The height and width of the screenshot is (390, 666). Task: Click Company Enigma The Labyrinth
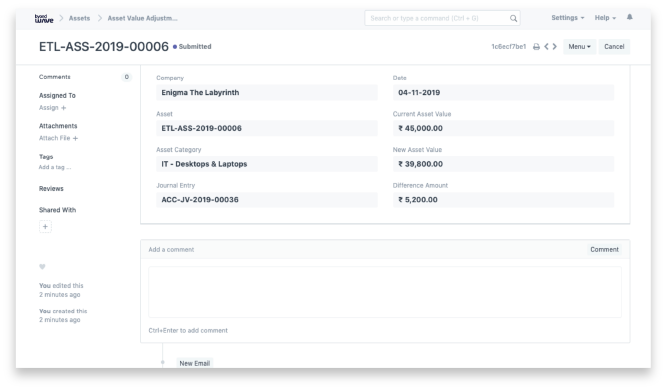coord(267,93)
